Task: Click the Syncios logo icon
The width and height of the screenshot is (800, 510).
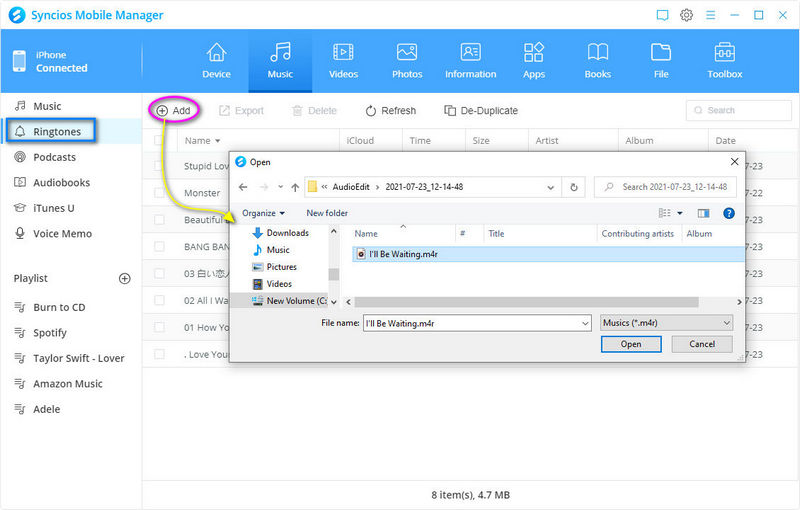Action: coord(17,15)
